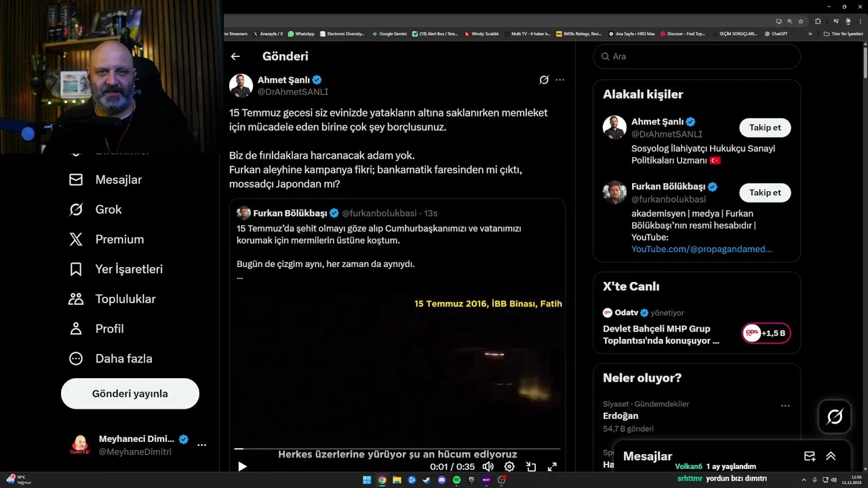Open the Anasayfa / X bookmark
The image size is (868, 488).
(268, 33)
